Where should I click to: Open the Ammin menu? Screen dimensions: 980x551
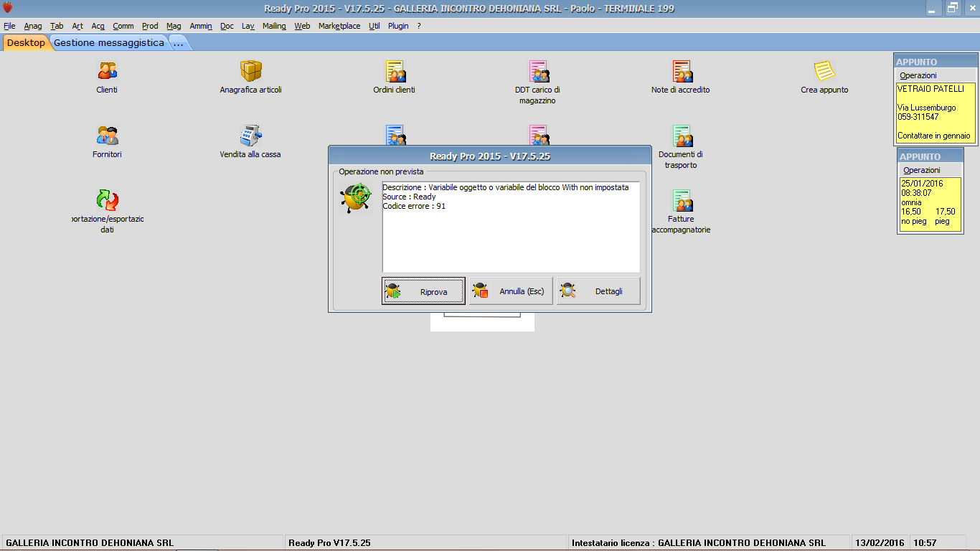201,26
